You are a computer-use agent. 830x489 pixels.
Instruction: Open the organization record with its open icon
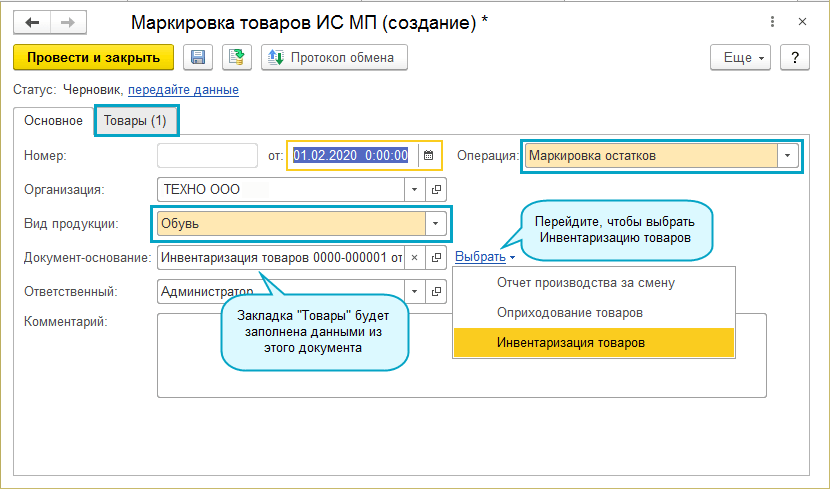436,188
